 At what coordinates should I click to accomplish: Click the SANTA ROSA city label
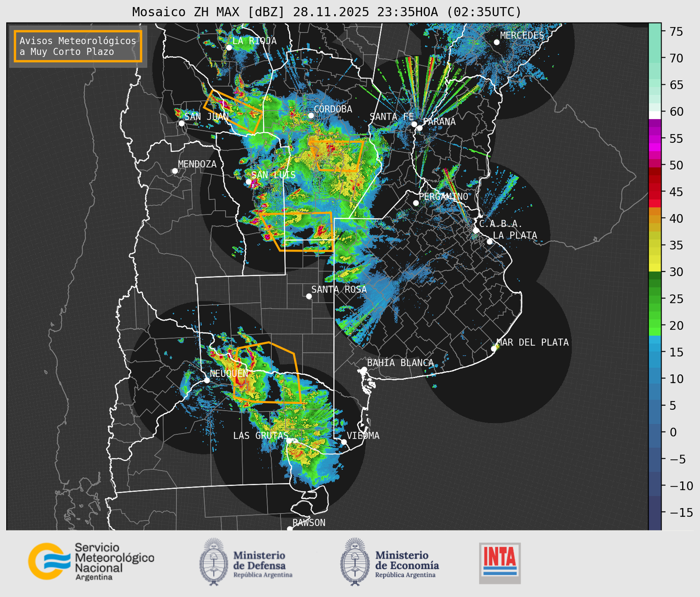point(339,290)
